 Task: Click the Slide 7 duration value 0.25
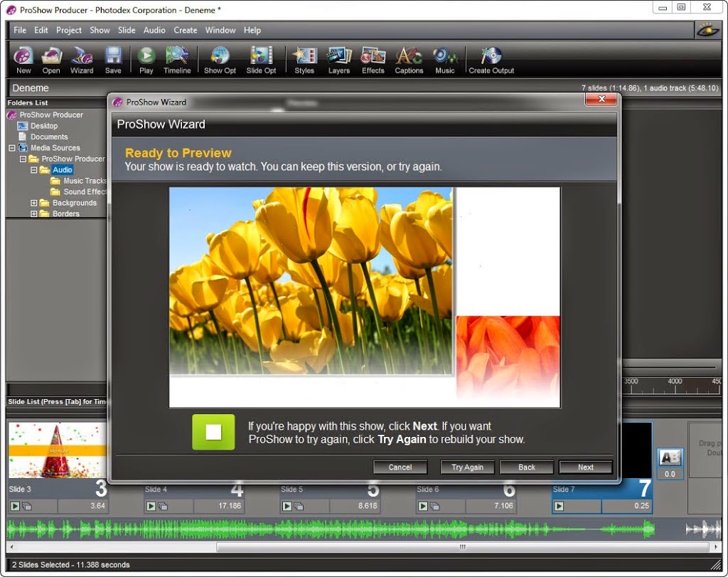pyautogui.click(x=642, y=506)
